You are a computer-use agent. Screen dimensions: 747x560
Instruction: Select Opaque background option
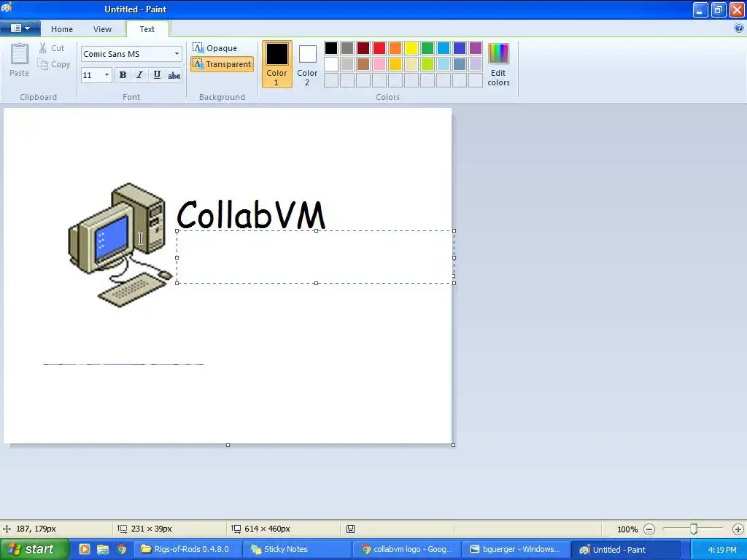[215, 48]
